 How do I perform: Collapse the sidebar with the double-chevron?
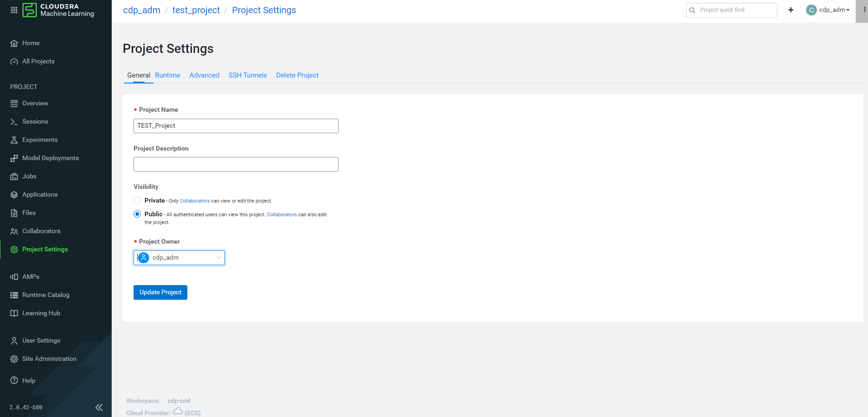[x=99, y=407]
